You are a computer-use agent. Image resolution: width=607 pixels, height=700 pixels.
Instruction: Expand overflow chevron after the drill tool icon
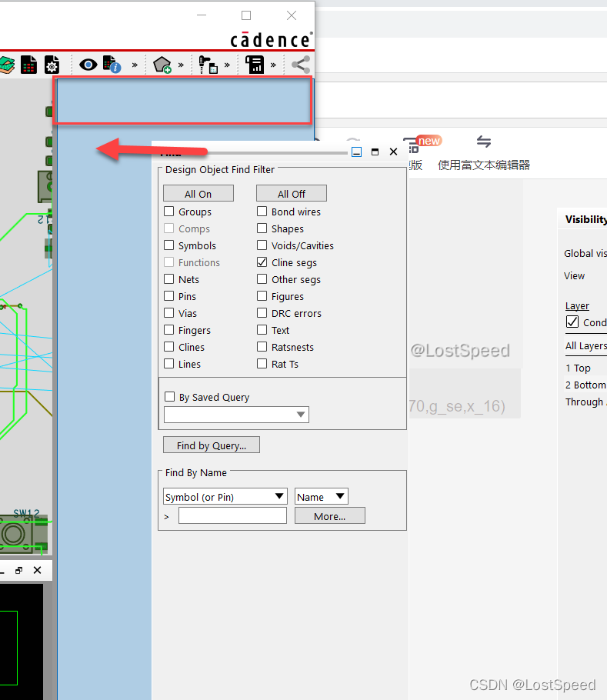[x=227, y=65]
